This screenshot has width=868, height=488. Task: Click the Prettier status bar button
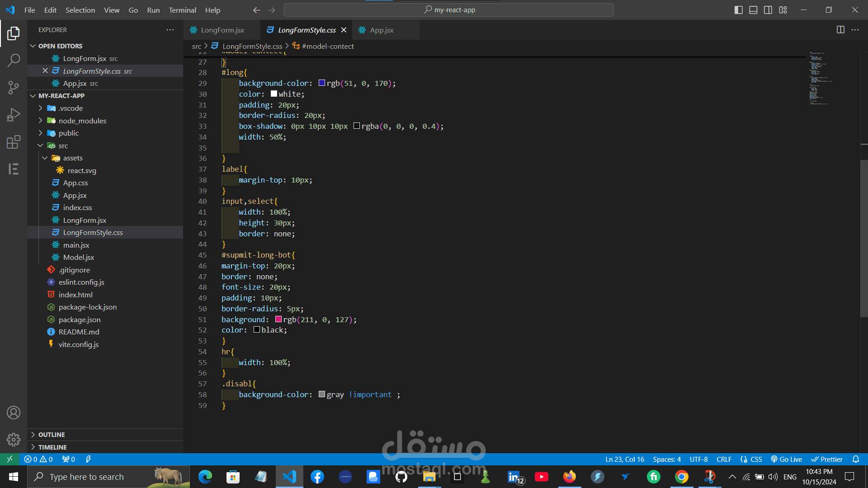pos(827,459)
